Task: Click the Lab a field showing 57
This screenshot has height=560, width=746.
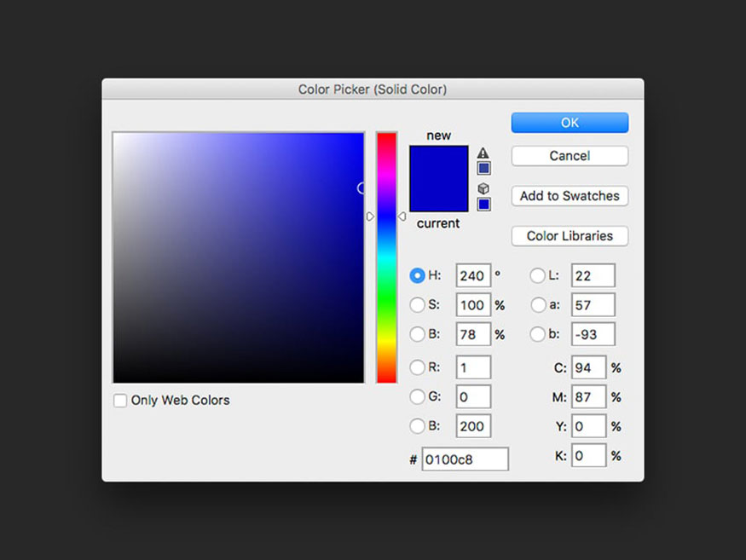Action: tap(593, 305)
